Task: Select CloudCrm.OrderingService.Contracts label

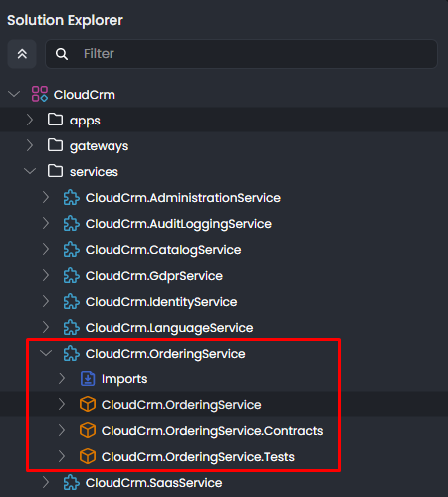Action: tap(212, 431)
